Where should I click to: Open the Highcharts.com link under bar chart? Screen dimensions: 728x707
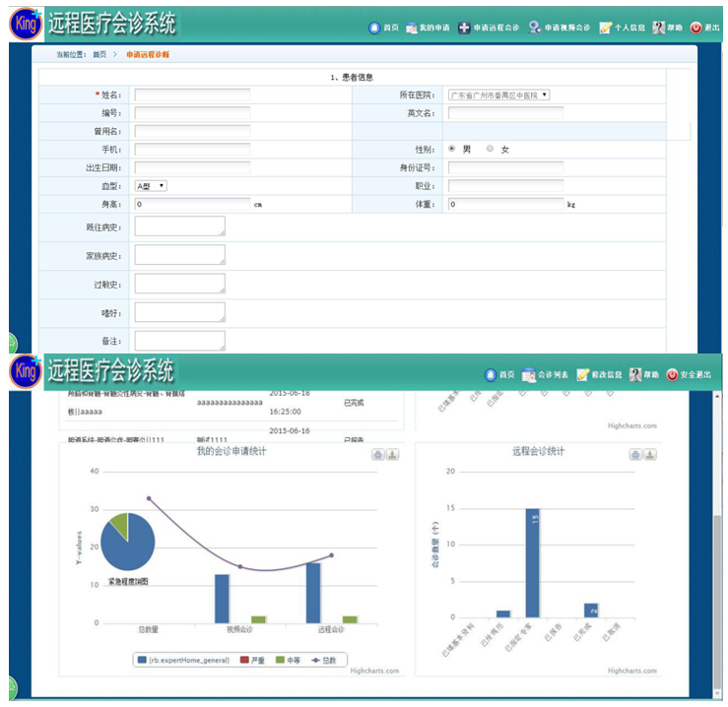click(631, 671)
